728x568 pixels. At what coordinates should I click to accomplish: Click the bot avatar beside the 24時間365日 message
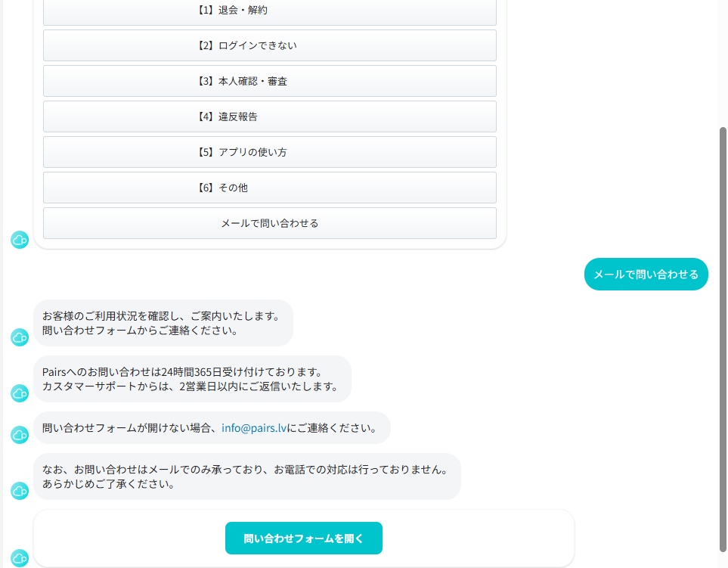pos(20,393)
